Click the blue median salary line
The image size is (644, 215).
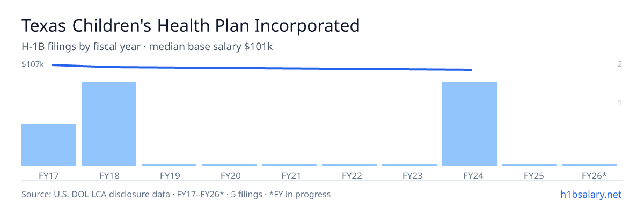[x=262, y=68]
